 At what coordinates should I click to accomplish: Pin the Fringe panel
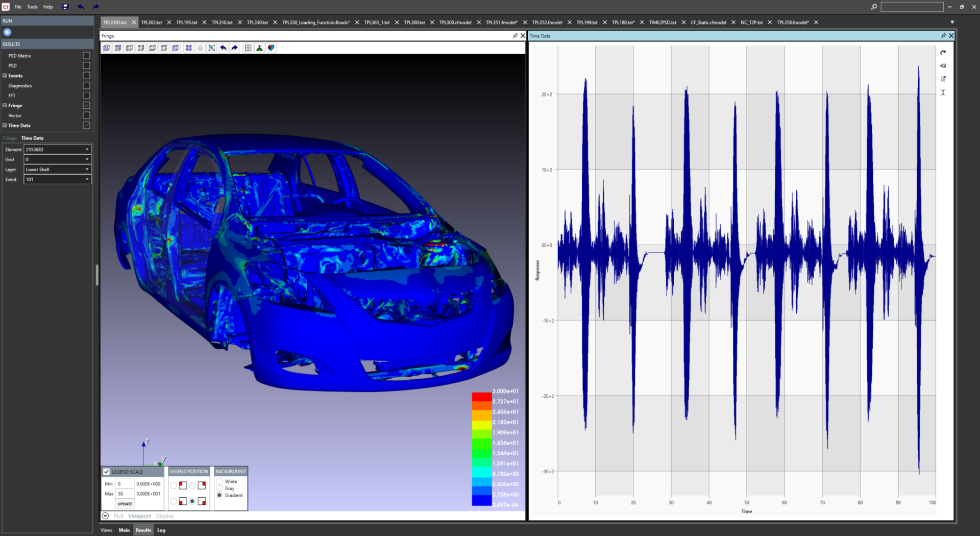click(515, 36)
